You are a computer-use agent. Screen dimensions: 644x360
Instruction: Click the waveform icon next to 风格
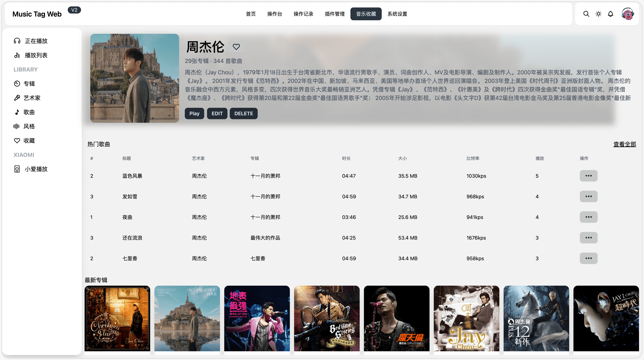pos(17,126)
